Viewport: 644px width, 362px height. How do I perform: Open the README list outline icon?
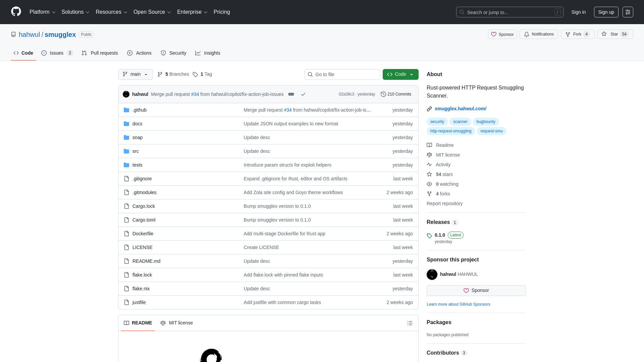pyautogui.click(x=410, y=323)
